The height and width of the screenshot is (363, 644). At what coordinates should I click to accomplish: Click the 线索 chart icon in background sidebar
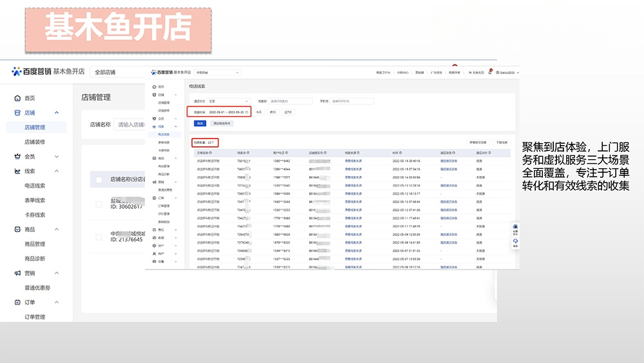pos(17,171)
